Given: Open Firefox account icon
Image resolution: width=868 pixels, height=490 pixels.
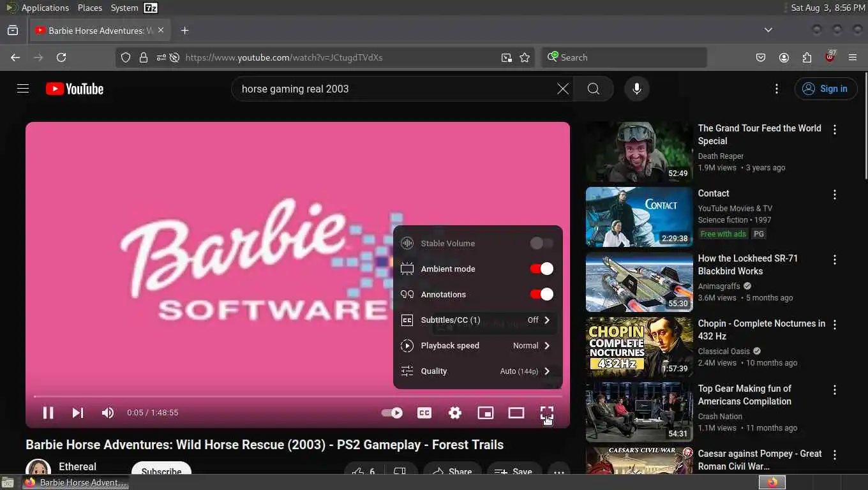Looking at the screenshot, I should [x=784, y=57].
